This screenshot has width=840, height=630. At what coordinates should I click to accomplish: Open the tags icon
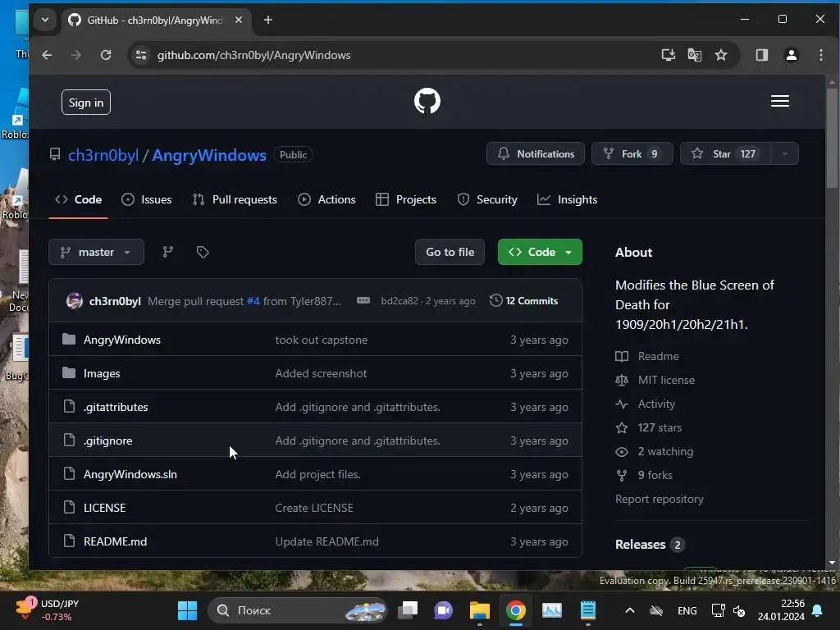point(203,252)
